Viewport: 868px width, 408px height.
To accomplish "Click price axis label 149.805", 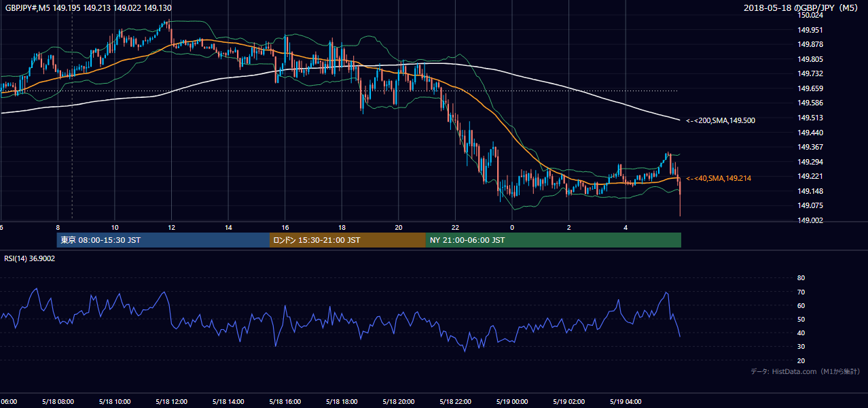I will click(810, 59).
